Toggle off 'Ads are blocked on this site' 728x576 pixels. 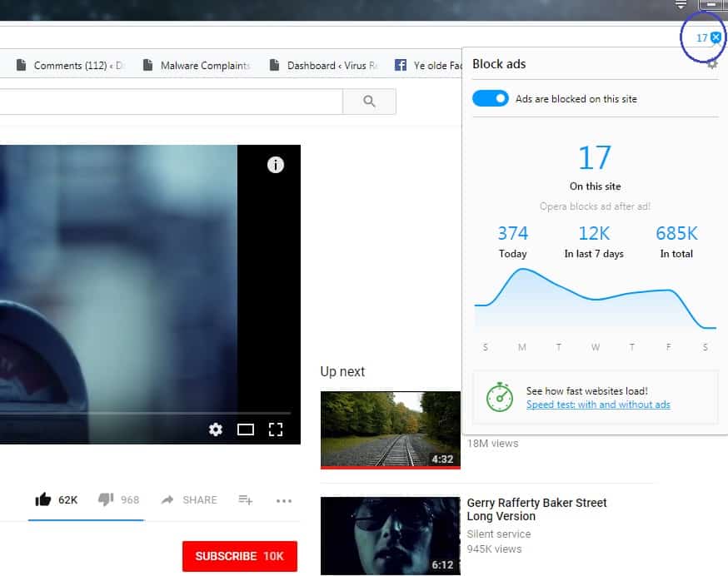tap(491, 98)
